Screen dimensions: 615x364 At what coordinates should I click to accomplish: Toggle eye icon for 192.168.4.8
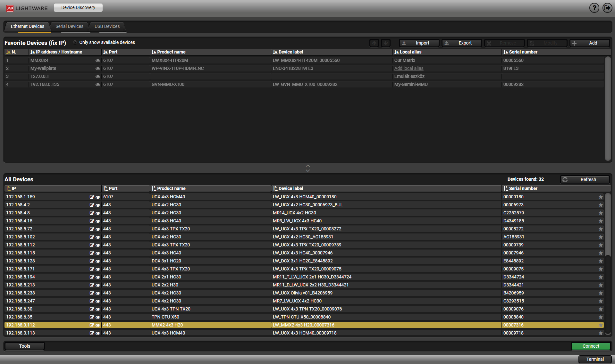click(x=98, y=213)
